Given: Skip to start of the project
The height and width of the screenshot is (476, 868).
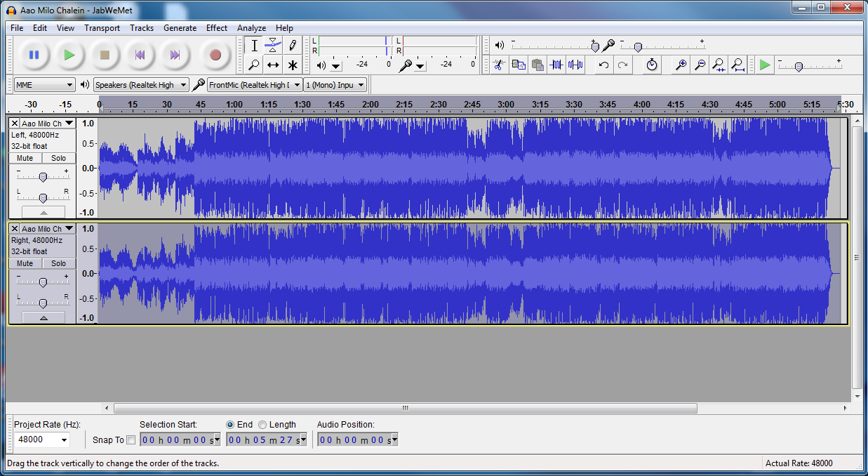Looking at the screenshot, I should point(140,55).
